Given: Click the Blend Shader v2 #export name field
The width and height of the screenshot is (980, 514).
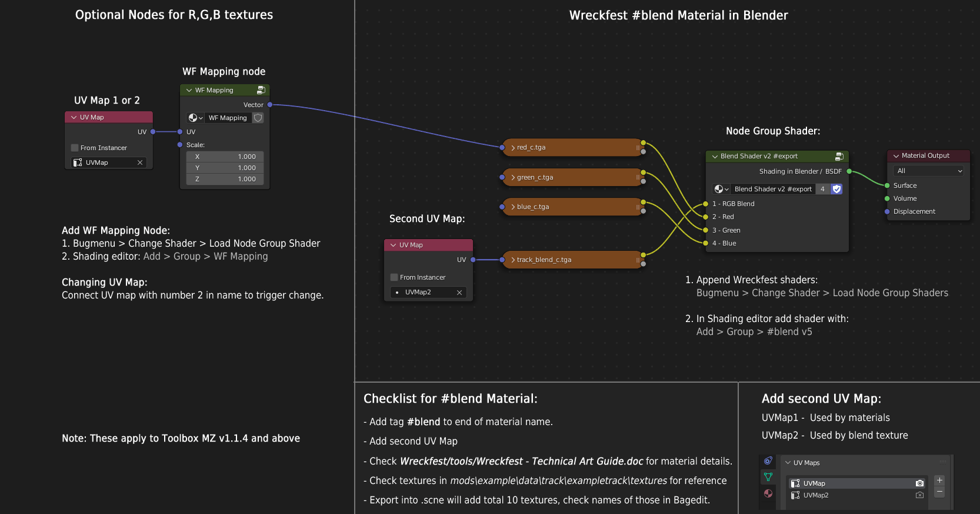Looking at the screenshot, I should pyautogui.click(x=773, y=189).
